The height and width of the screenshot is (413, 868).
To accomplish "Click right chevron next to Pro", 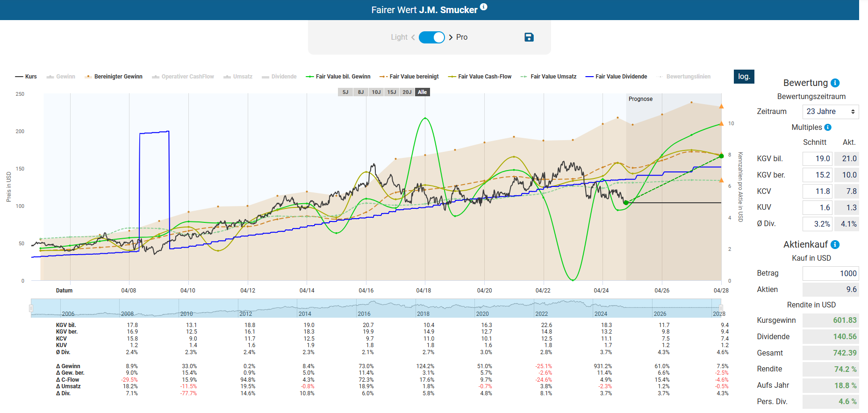I will (x=451, y=37).
